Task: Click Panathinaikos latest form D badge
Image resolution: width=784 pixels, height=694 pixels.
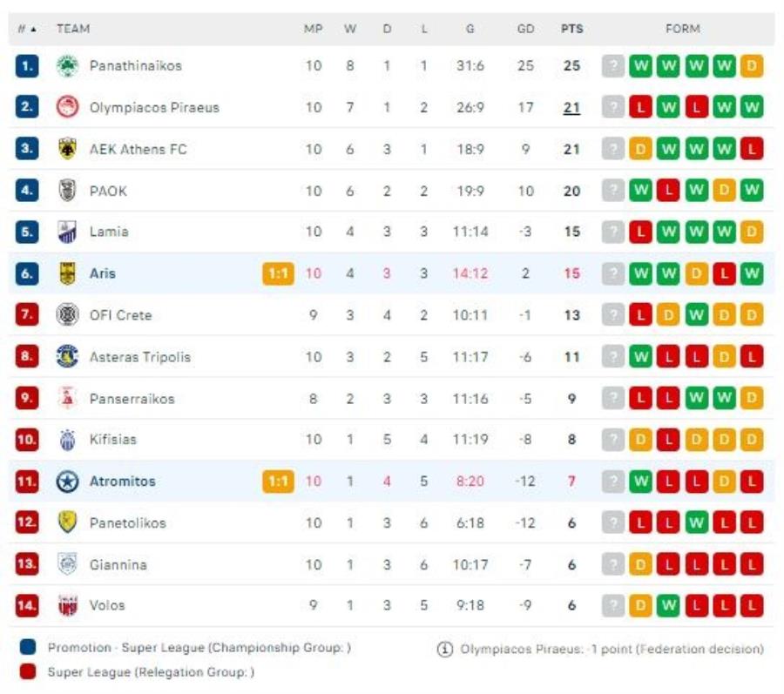Action: click(x=751, y=66)
